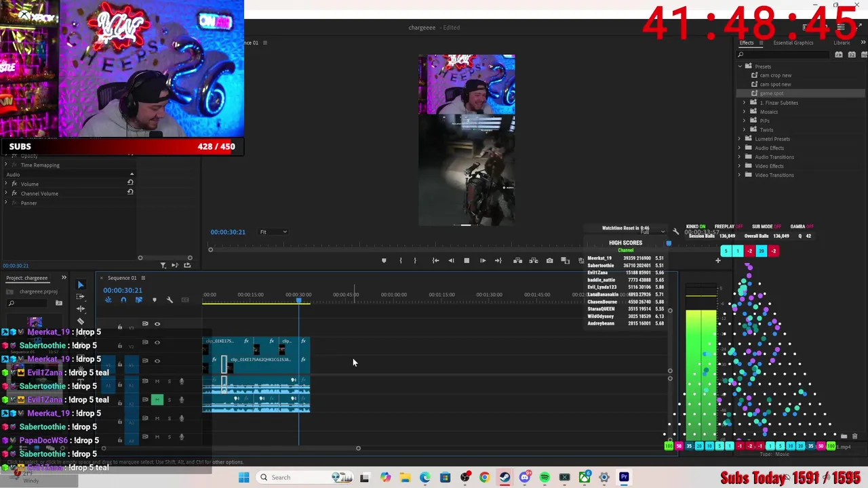
Task: Open the Windows Start menu
Action: (x=244, y=477)
